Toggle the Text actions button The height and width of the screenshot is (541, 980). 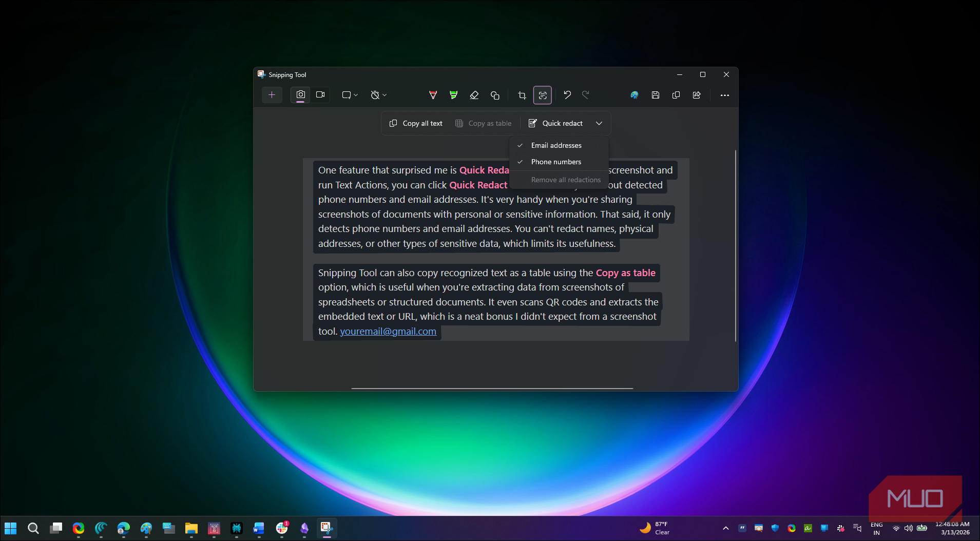coord(543,95)
